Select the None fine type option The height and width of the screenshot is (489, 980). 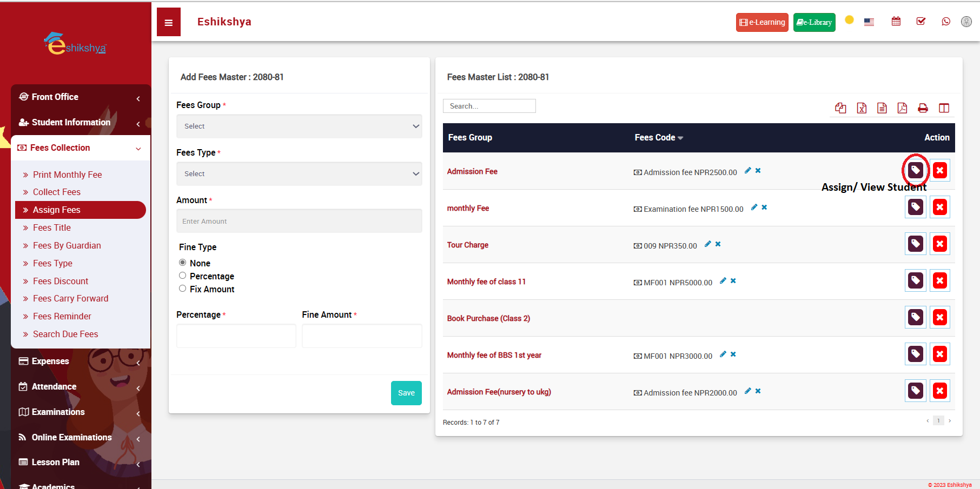tap(183, 263)
